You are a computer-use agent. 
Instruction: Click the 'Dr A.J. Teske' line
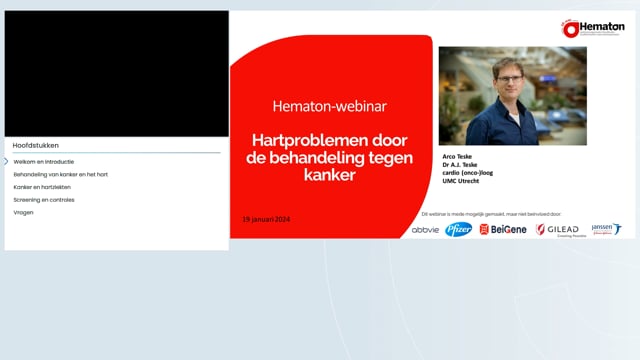pos(460,164)
